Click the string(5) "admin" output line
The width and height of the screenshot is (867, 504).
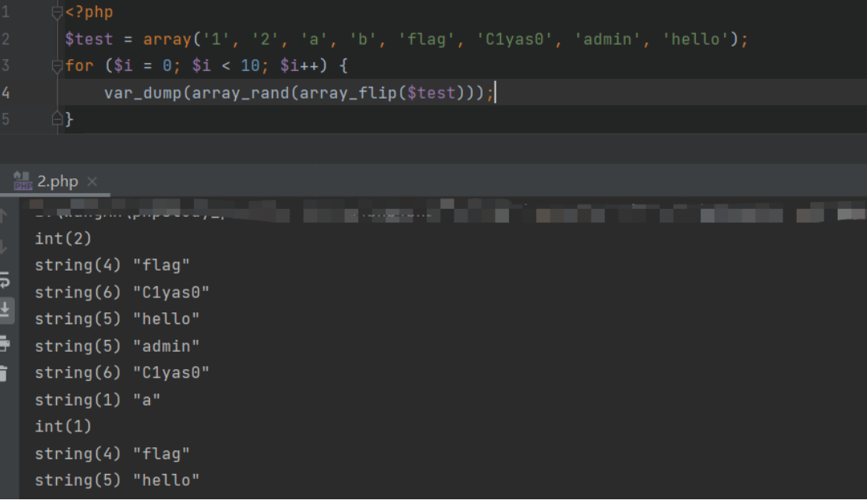tap(117, 346)
